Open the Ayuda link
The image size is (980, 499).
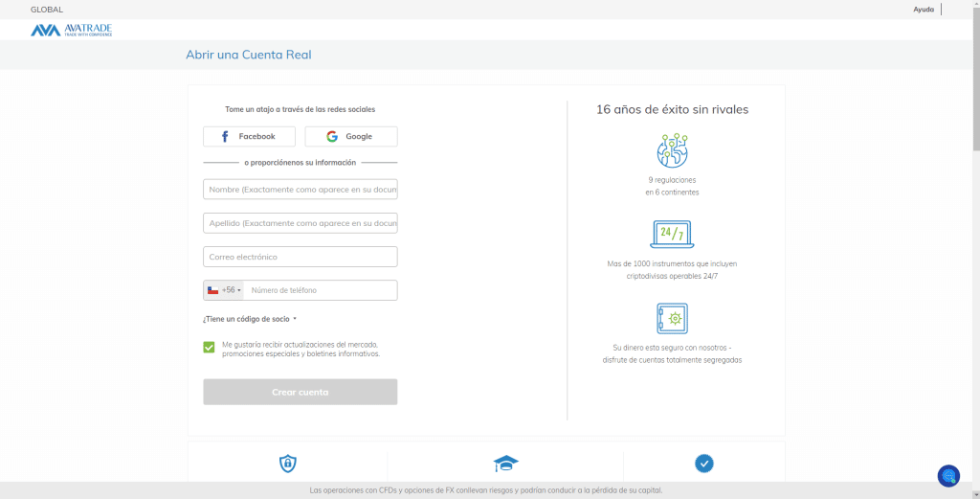[924, 10]
